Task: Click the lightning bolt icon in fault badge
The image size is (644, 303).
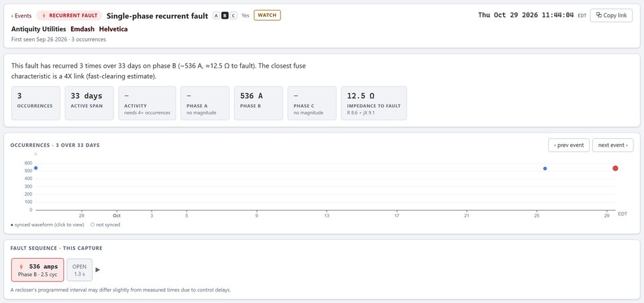Action: coord(44,15)
